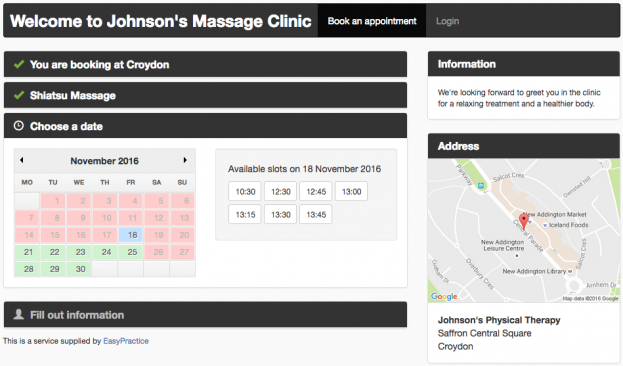Click red location pin on map
This screenshot has height=366, width=623.
524,221
